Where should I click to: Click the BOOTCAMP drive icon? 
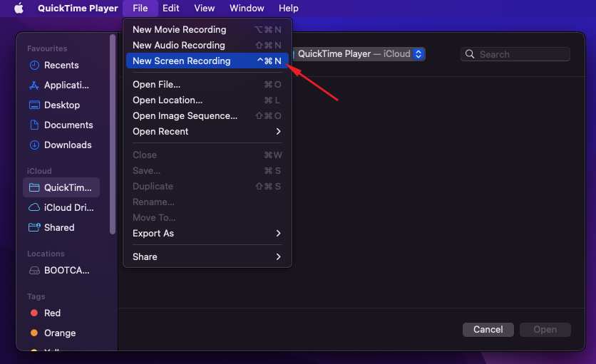tap(34, 270)
